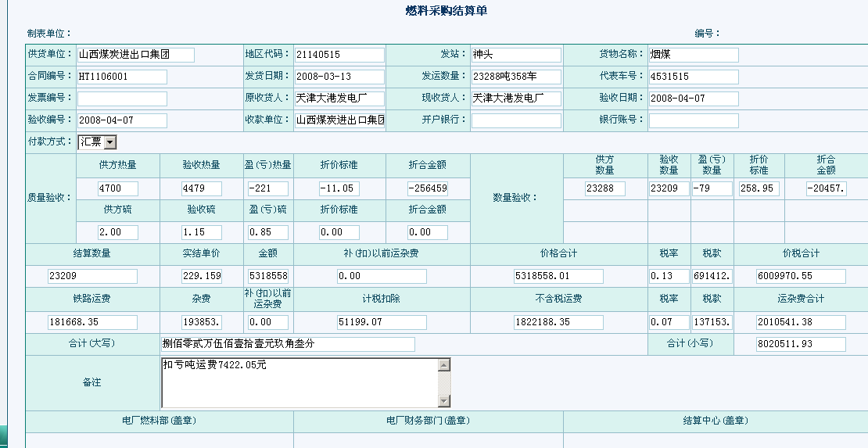The image size is (868, 448).
Task: Open the 付款方式 dropdown showing 汇票
Action: pyautogui.click(x=109, y=142)
